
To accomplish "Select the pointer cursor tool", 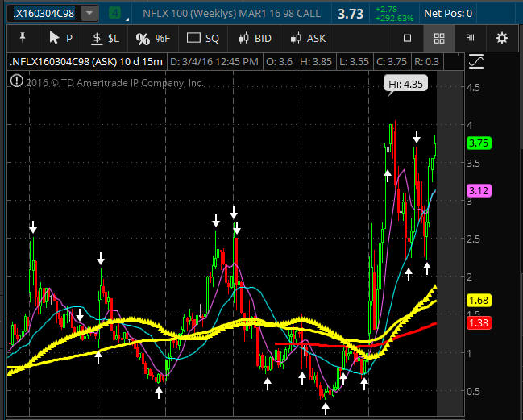I will [60, 38].
